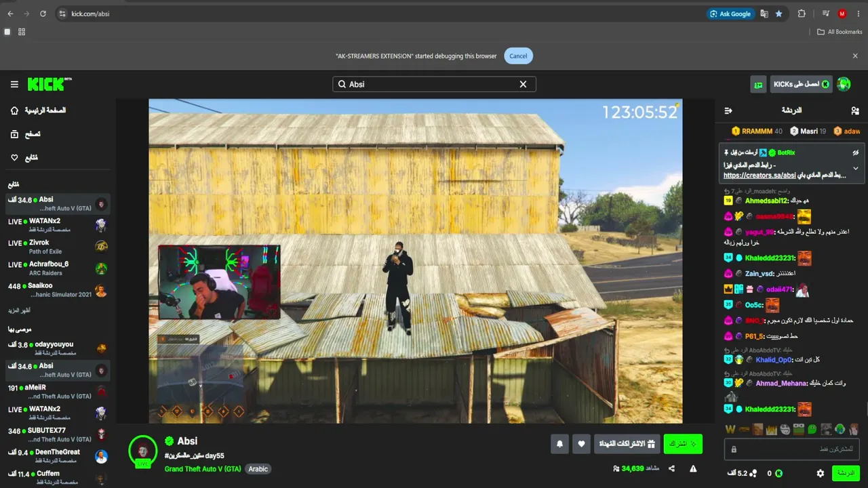Viewport: 868px width, 488px height.
Task: Open Grand Theft Auto V category link
Action: coord(203,469)
